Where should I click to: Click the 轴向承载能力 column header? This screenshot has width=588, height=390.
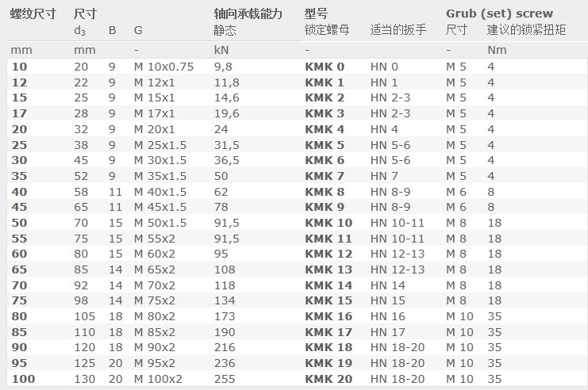tap(248, 13)
